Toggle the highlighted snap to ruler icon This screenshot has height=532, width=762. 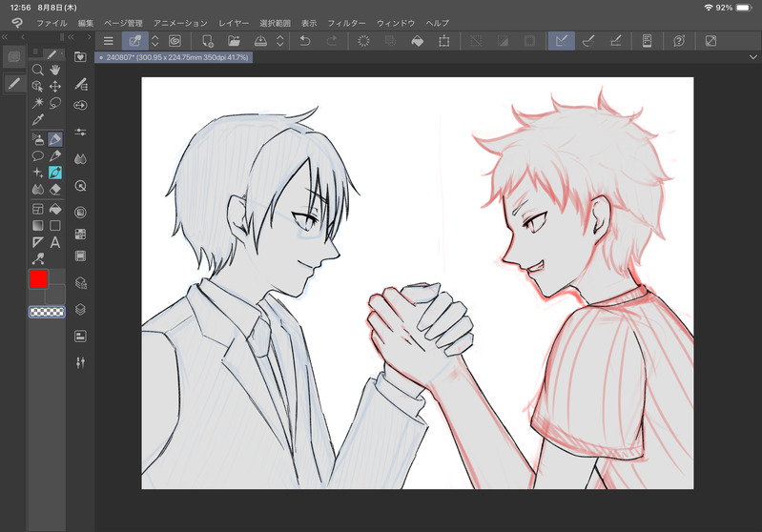(562, 41)
